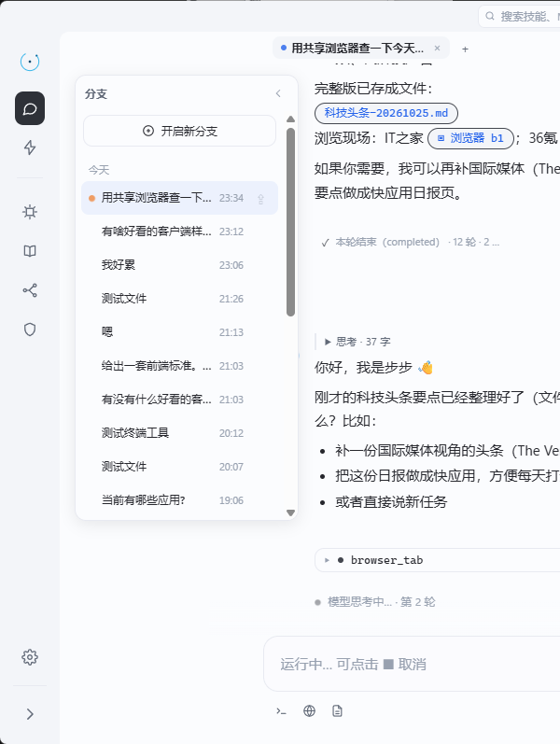
Task: Click the terminal icon below input
Action: [282, 710]
